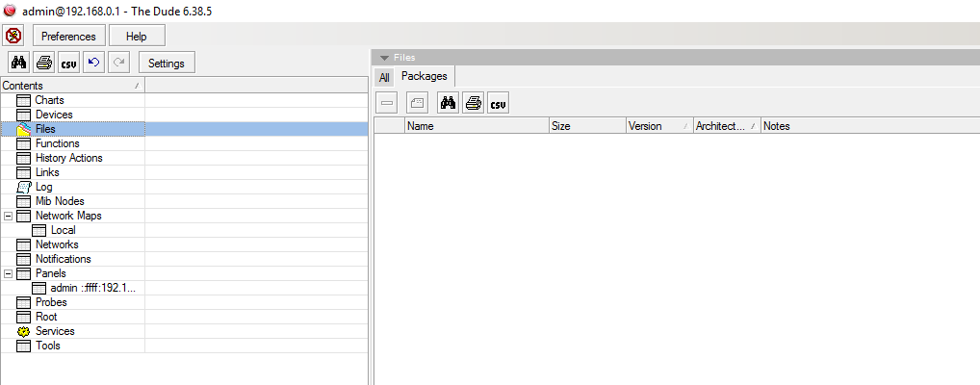Click the colorful Files icon
Screen dimensions: 980x385
pyautogui.click(x=23, y=129)
